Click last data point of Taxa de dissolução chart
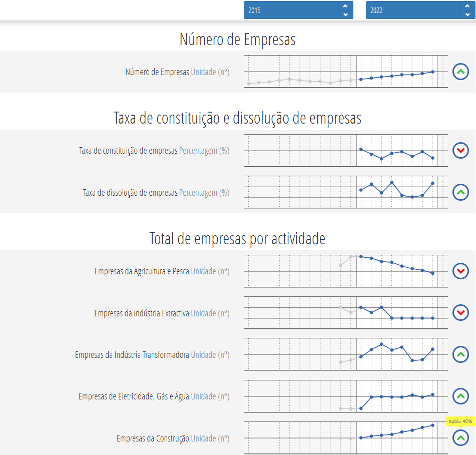Image resolution: width=476 pixels, height=455 pixels. [432, 183]
